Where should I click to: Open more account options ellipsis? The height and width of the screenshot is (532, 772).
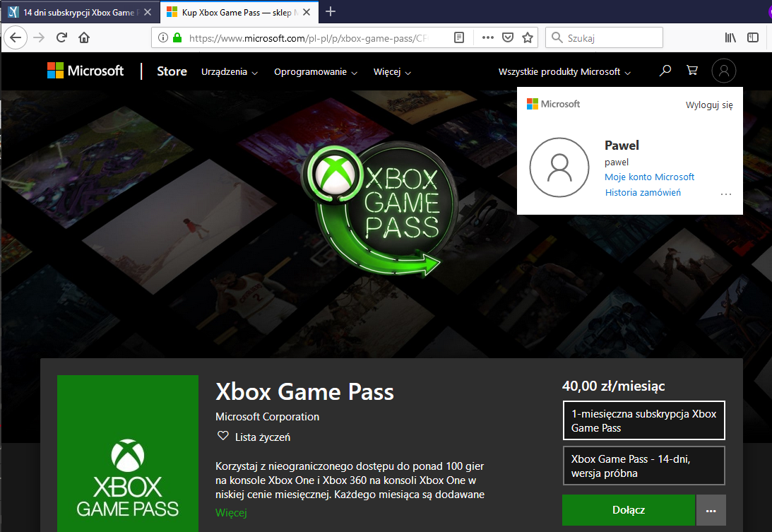(725, 194)
